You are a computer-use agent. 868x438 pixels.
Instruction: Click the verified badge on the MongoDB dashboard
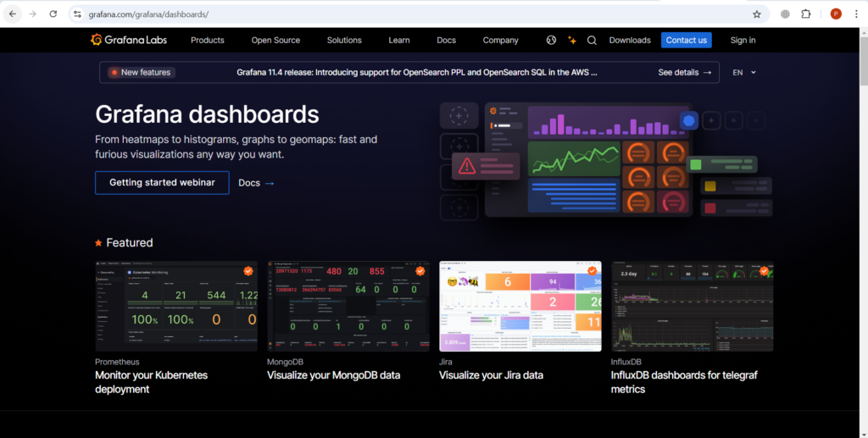[420, 271]
